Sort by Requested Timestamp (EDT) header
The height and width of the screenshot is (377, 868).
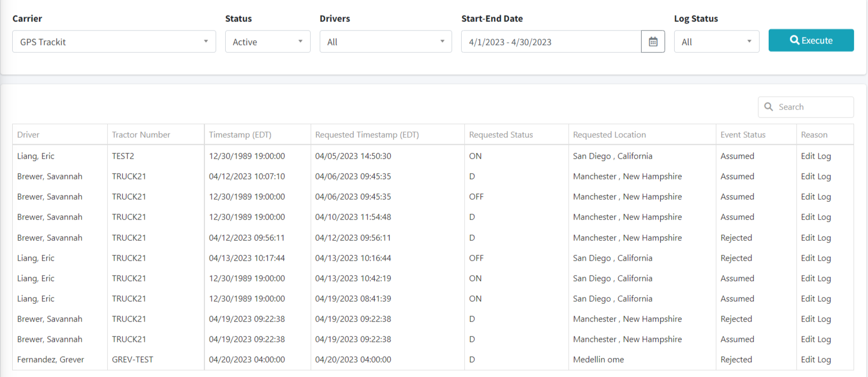pyautogui.click(x=388, y=135)
